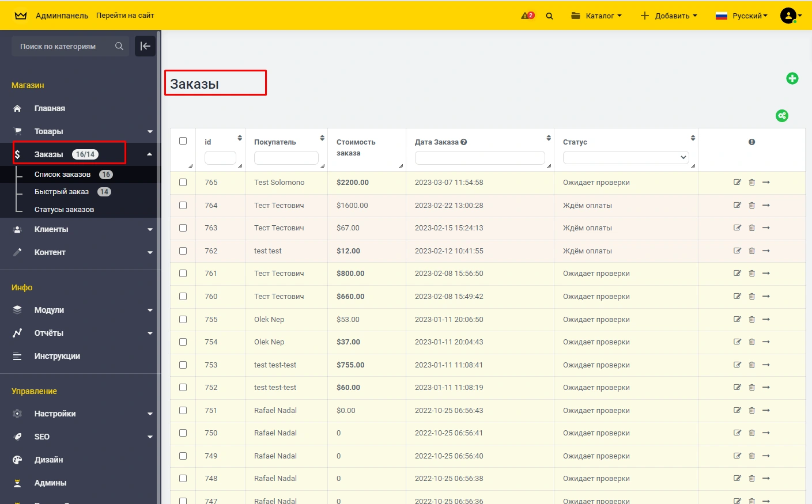Viewport: 812px width, 504px height.
Task: Open the Статус filter dropdown
Action: point(625,157)
